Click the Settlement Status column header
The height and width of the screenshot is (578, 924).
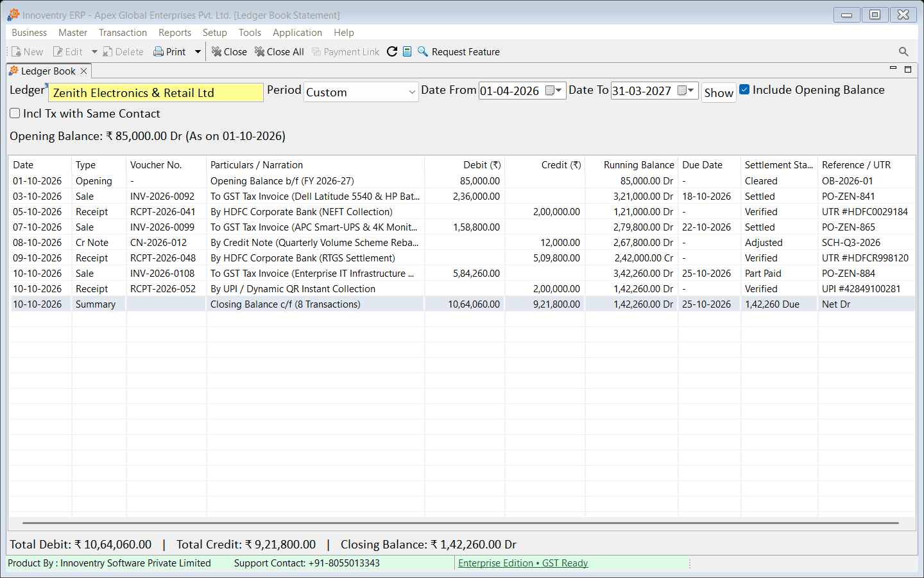[779, 165]
